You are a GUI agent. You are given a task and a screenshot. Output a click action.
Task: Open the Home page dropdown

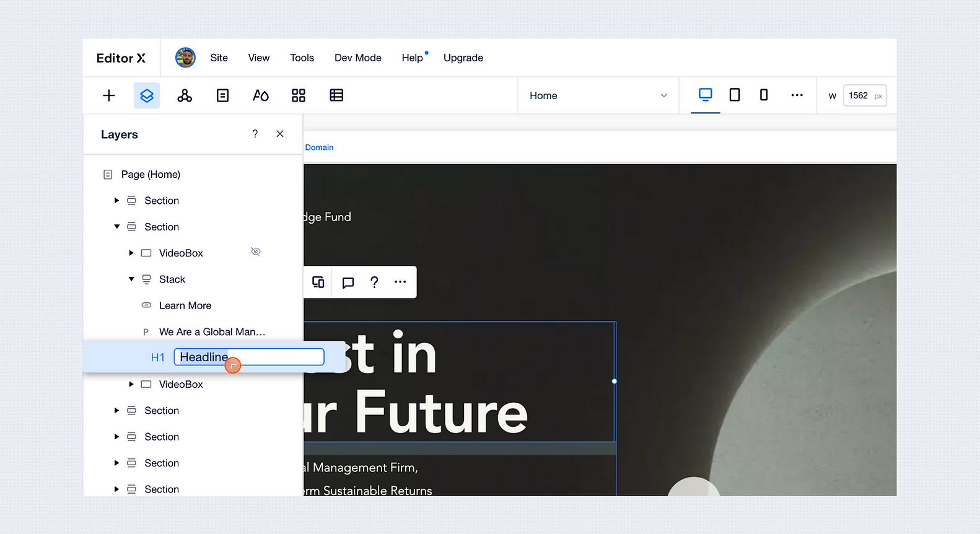tap(598, 95)
